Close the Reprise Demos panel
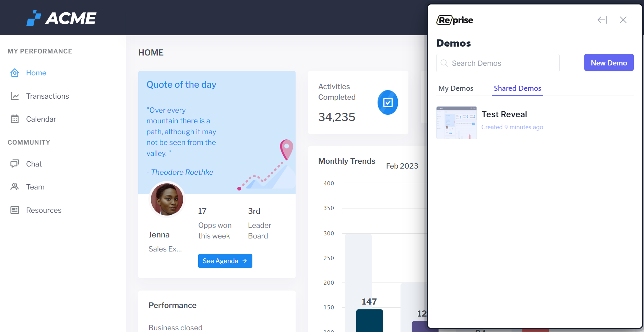 [x=623, y=20]
